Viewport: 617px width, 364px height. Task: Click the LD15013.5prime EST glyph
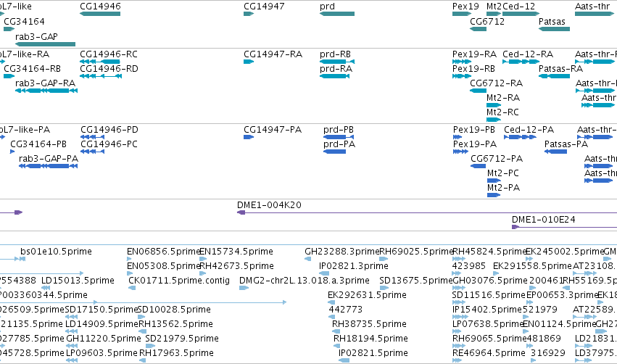click(x=45, y=288)
